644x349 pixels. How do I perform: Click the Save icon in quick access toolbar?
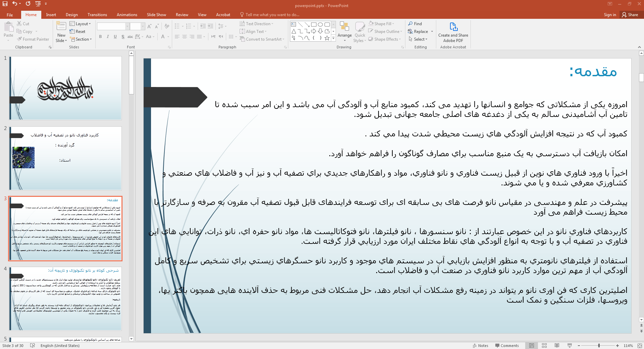(5, 4)
